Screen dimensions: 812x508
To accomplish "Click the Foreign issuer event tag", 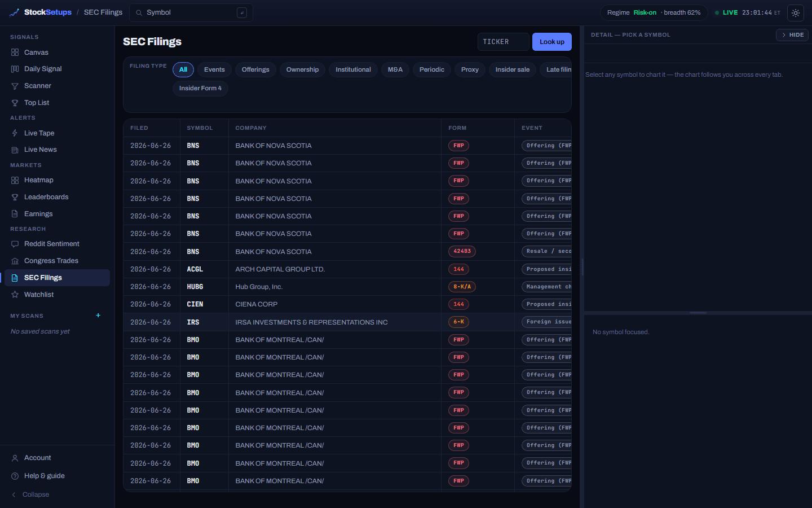I will tap(547, 322).
